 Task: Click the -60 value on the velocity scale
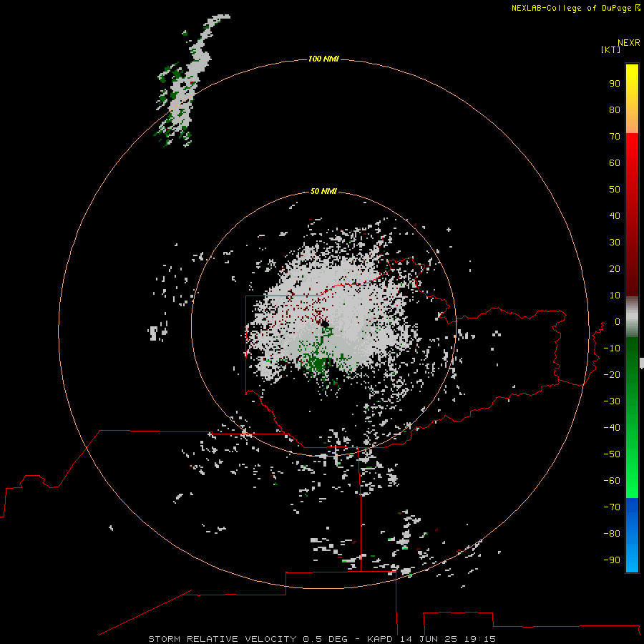[612, 481]
